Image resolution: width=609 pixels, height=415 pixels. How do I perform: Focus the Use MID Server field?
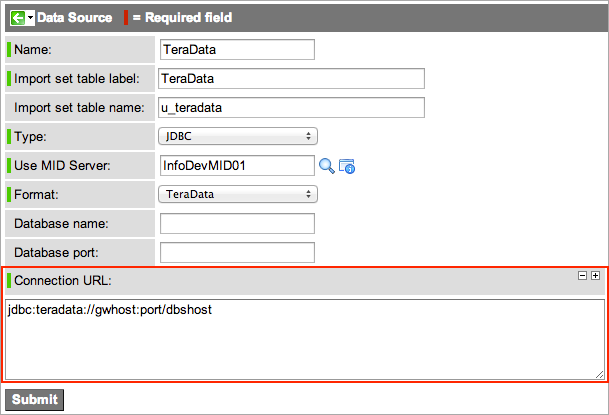[x=237, y=166]
